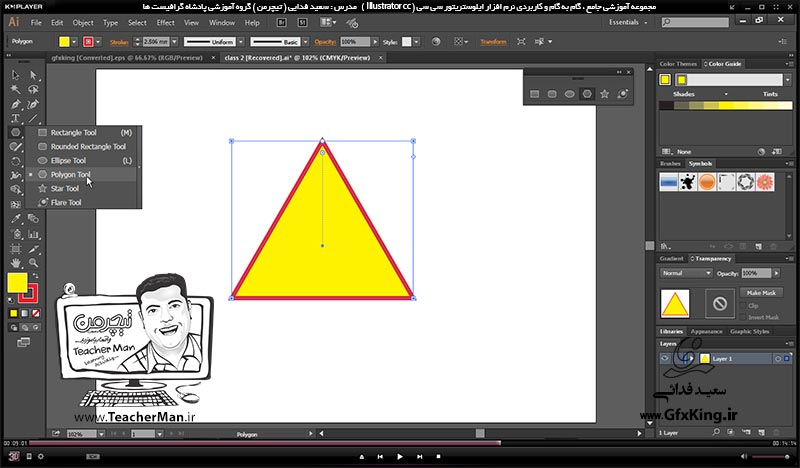Toggle visibility eye of Layer 1
Image resolution: width=800 pixels, height=468 pixels.
pyautogui.click(x=664, y=359)
